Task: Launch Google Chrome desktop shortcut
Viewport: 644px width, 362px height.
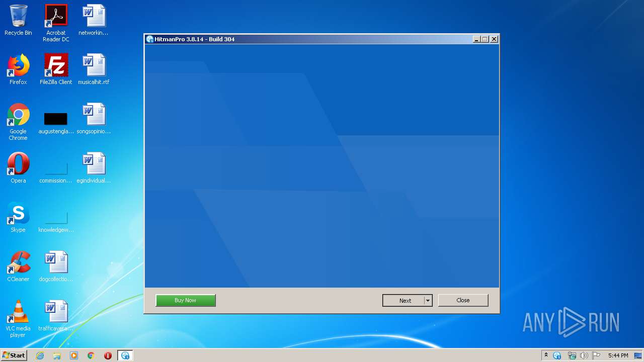Action: click(x=18, y=122)
